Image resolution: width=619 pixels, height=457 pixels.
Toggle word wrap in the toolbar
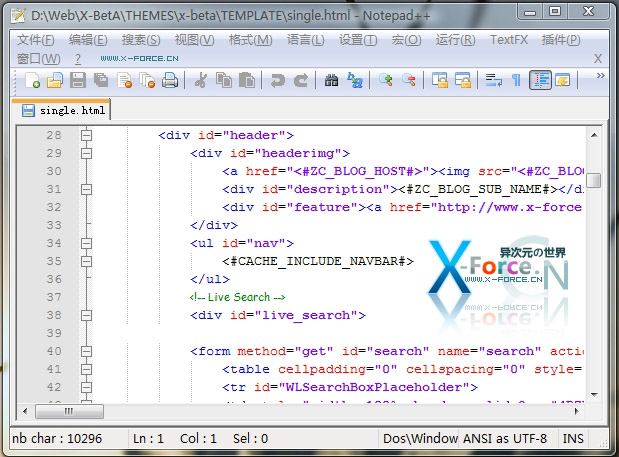click(493, 80)
